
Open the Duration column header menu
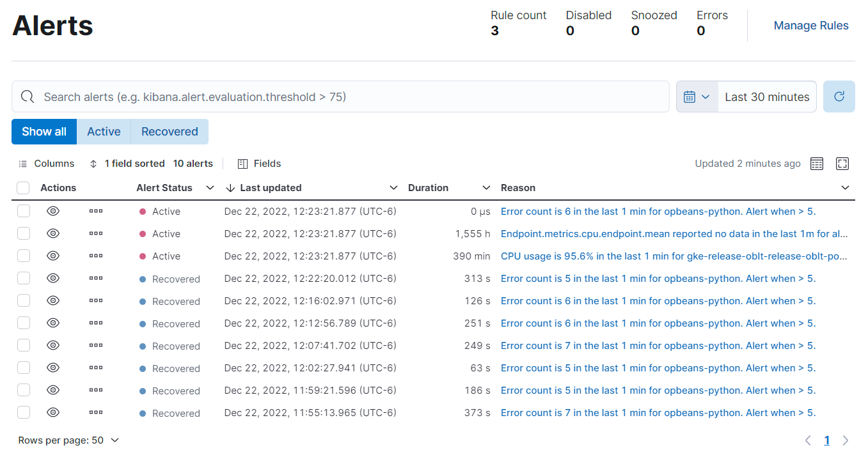[x=486, y=188]
